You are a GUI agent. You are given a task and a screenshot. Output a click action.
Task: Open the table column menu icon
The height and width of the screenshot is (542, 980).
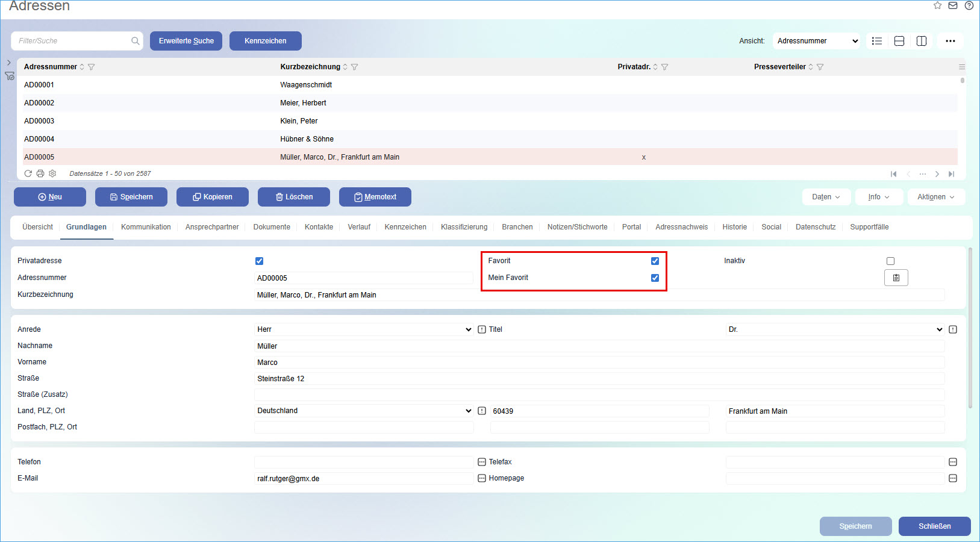click(x=962, y=67)
